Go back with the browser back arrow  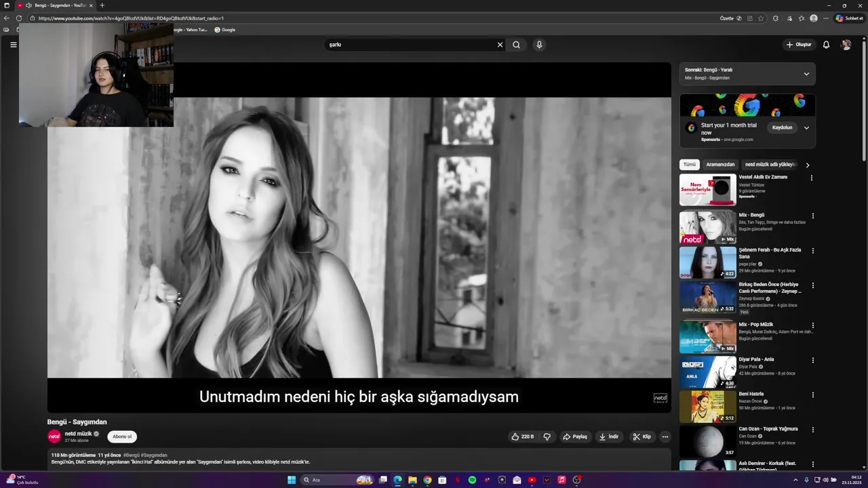7,18
